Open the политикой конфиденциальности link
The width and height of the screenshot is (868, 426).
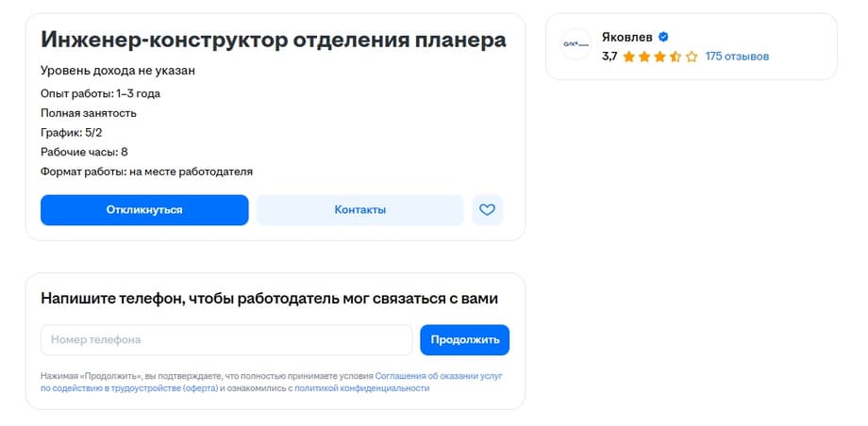tap(361, 387)
